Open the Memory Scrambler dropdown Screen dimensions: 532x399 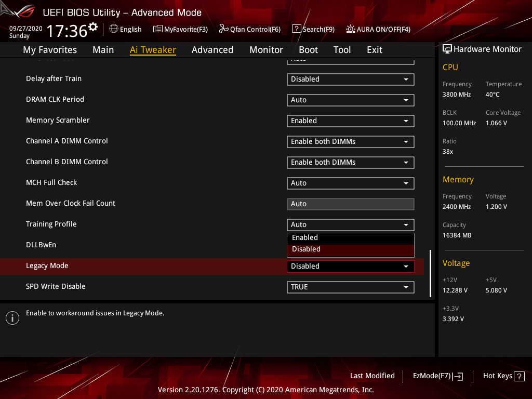point(350,121)
